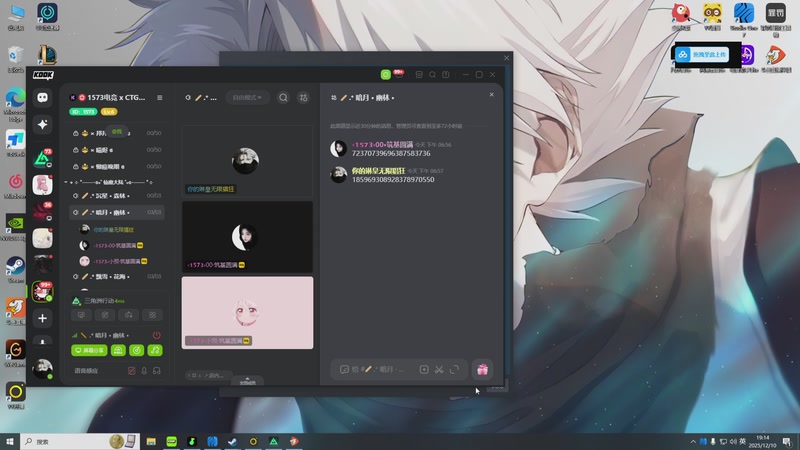The height and width of the screenshot is (450, 800).
Task: Open the help question icon in title bar
Action: pos(445,74)
